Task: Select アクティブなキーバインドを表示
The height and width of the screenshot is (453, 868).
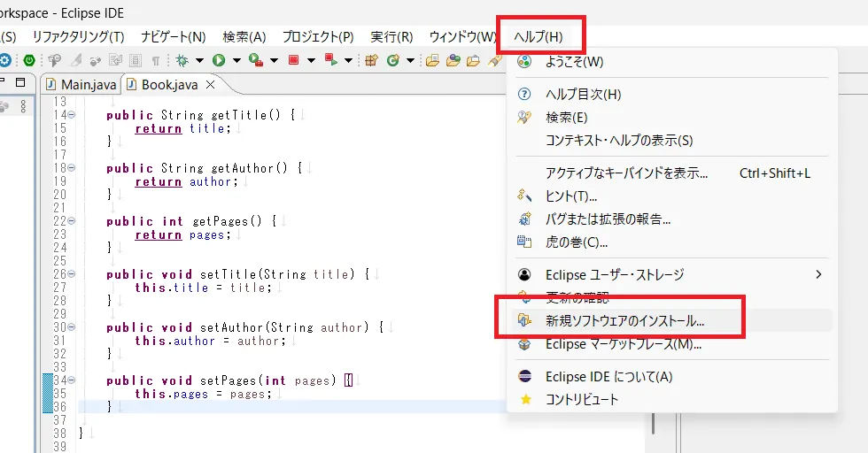Action: 672,173
